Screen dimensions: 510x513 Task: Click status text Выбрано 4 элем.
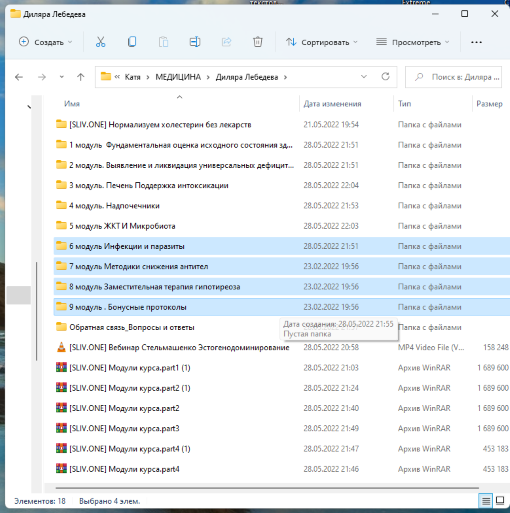click(x=110, y=501)
